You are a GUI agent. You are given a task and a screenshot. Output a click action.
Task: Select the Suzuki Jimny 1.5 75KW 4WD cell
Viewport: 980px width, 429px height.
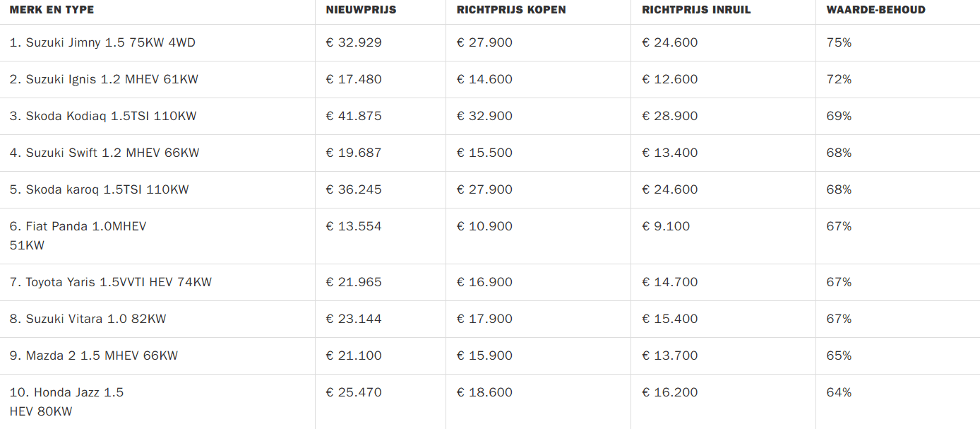pos(102,42)
